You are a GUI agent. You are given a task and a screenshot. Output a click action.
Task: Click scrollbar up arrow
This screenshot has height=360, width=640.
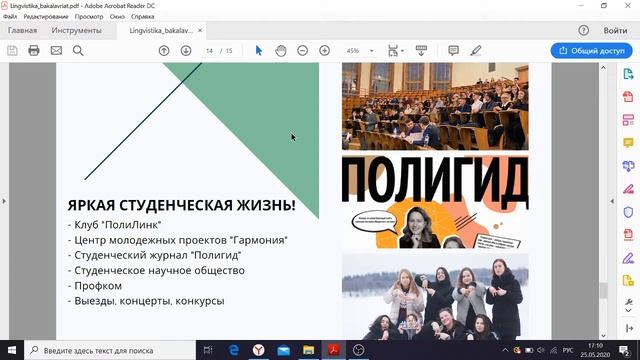pos(603,67)
